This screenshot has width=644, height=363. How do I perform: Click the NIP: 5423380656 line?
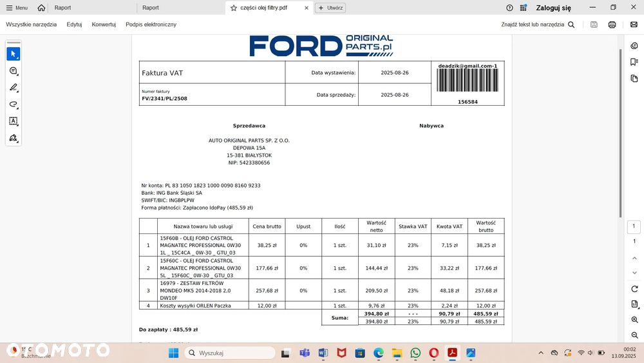[249, 162]
